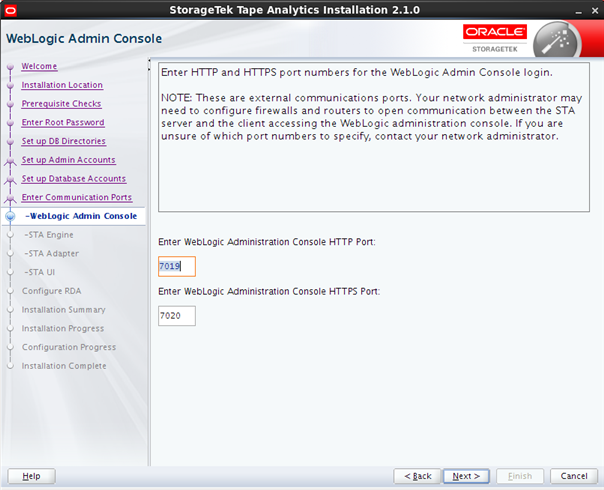The image size is (604, 490).
Task: Jump to Enter Communication Ports step
Action: point(77,197)
